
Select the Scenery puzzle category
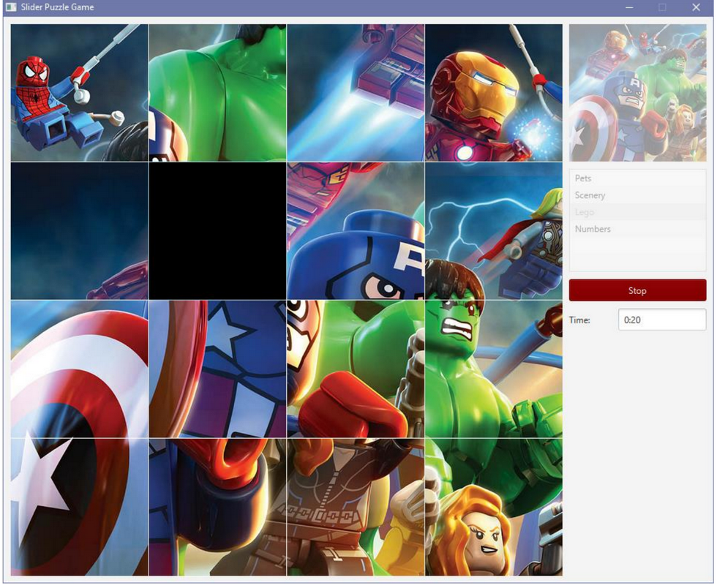click(x=590, y=195)
